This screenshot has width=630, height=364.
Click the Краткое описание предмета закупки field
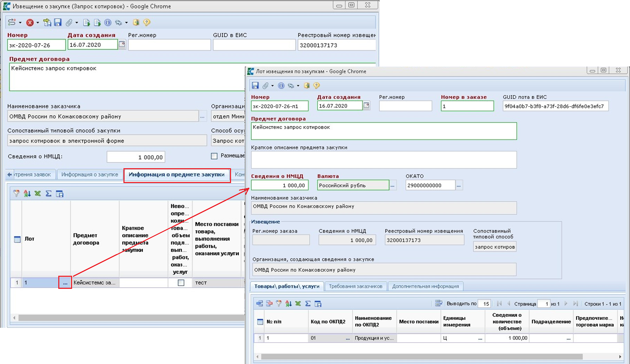tap(384, 160)
